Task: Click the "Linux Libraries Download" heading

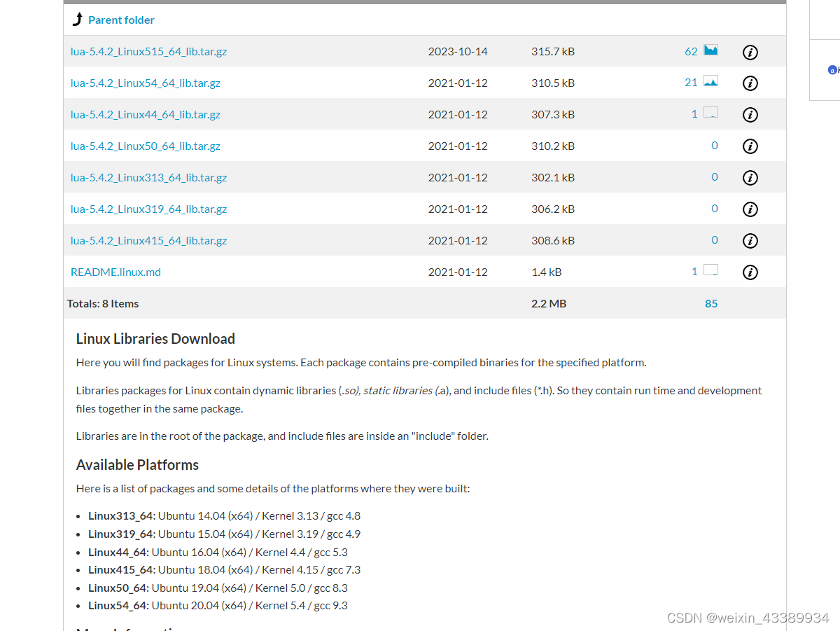Action: point(155,339)
